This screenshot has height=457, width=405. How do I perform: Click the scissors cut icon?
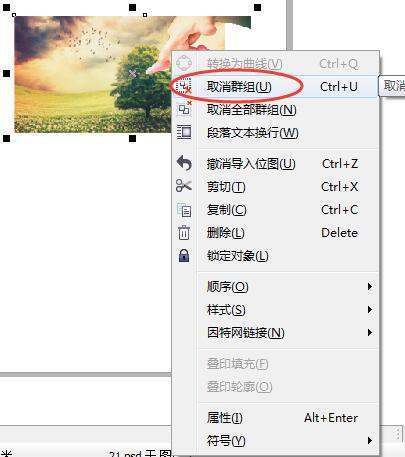point(184,186)
